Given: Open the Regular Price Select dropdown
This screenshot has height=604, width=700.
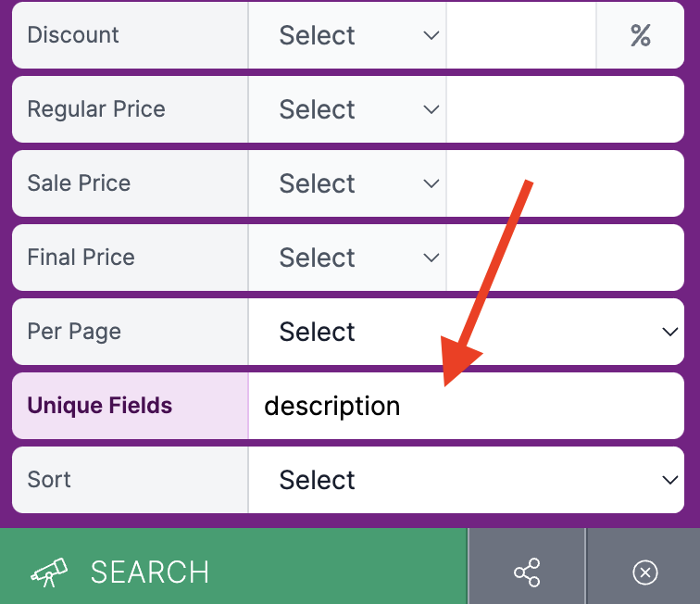Looking at the screenshot, I should pyautogui.click(x=347, y=109).
